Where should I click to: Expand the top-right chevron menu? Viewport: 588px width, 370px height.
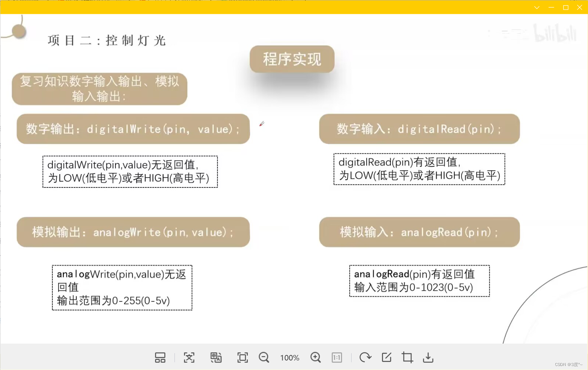[537, 7]
